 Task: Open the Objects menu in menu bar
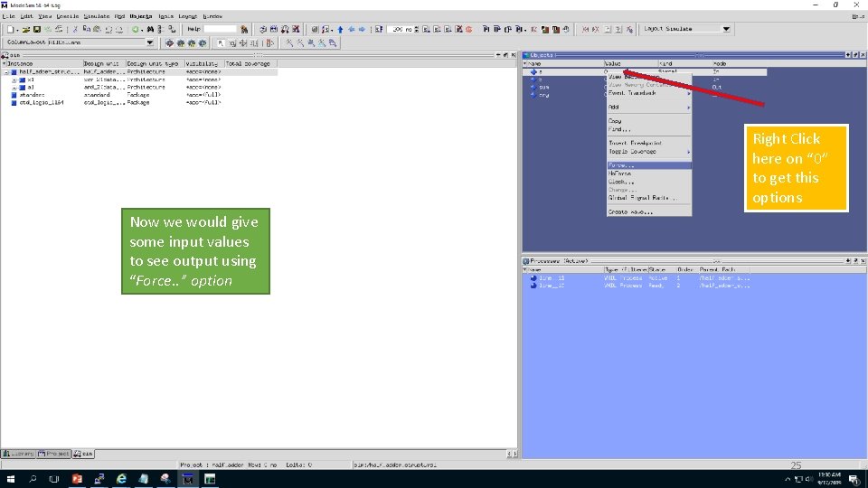click(141, 16)
